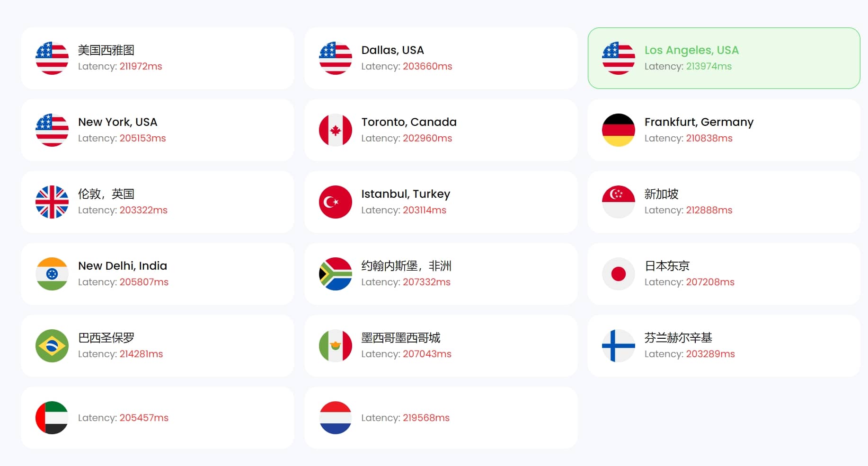The width and height of the screenshot is (868, 466).
Task: Pick the Toronto, Canada server label
Action: click(408, 122)
